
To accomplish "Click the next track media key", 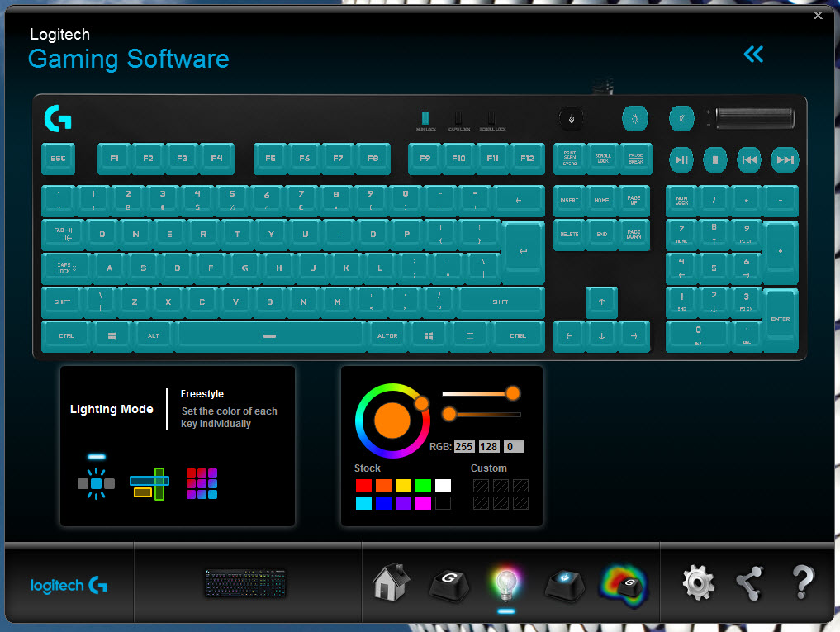I will pyautogui.click(x=785, y=159).
